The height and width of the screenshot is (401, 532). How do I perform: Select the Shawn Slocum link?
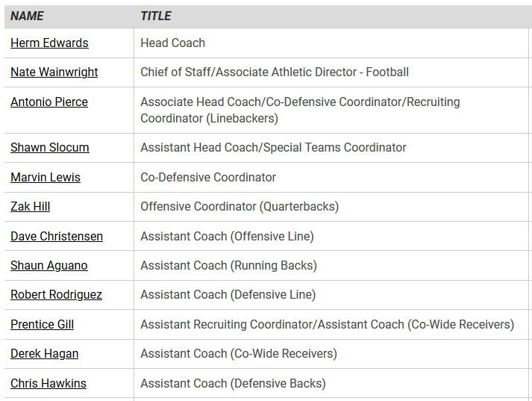click(49, 148)
